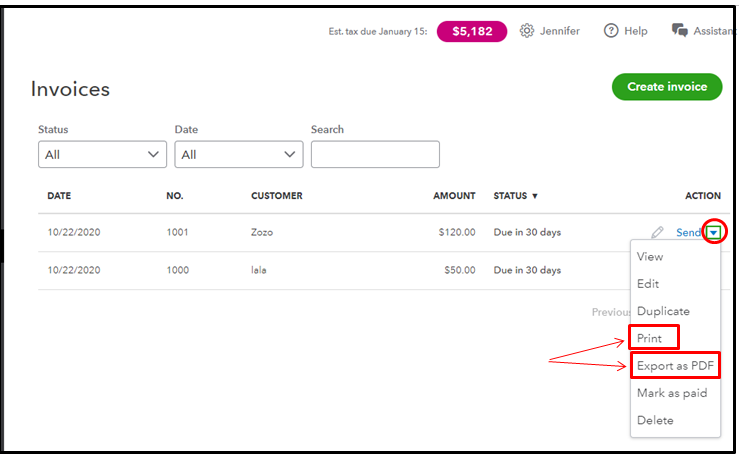Click the Send link for invoice 1001
739x456 pixels.
(x=688, y=232)
